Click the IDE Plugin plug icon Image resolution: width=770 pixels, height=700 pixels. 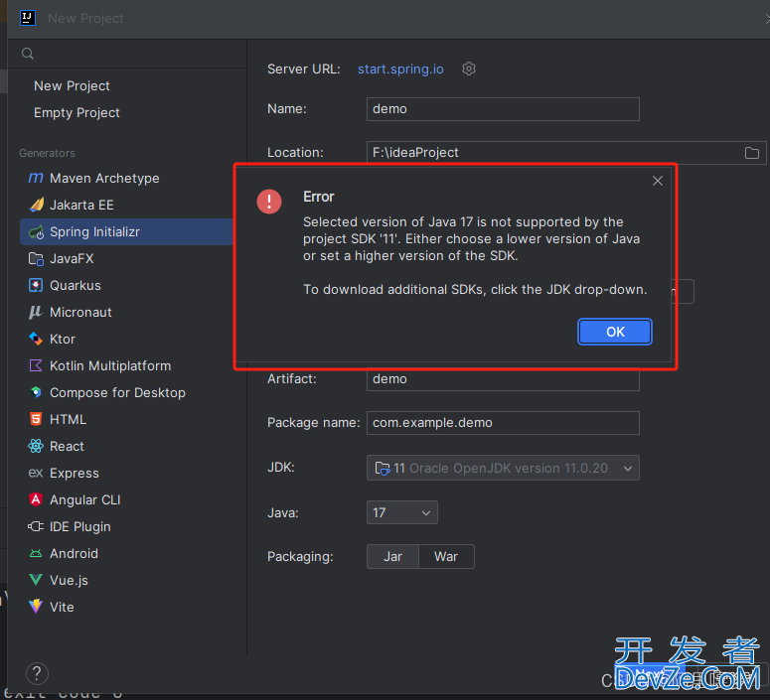point(36,526)
